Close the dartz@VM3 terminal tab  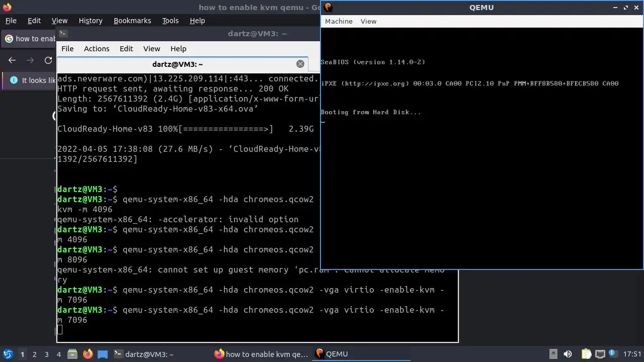(x=300, y=64)
